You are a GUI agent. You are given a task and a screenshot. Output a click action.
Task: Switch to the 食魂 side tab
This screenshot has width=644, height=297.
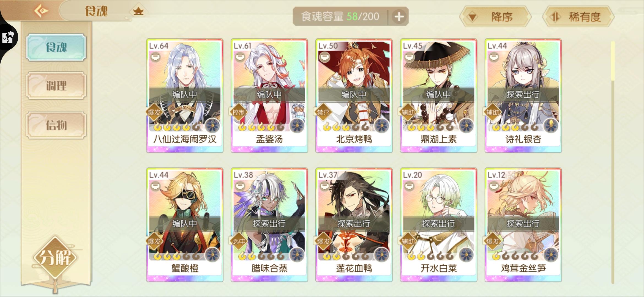click(56, 47)
